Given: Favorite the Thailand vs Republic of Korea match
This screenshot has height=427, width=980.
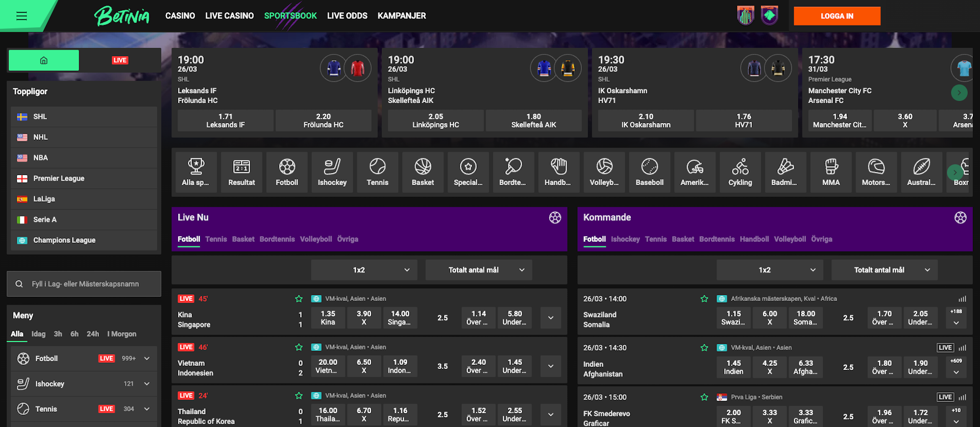Looking at the screenshot, I should (x=299, y=396).
